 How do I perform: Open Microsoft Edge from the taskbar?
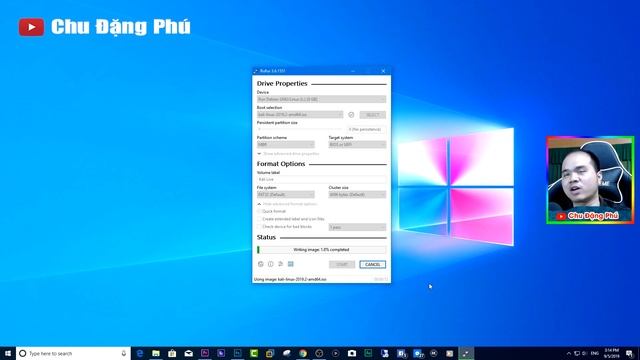140,353
